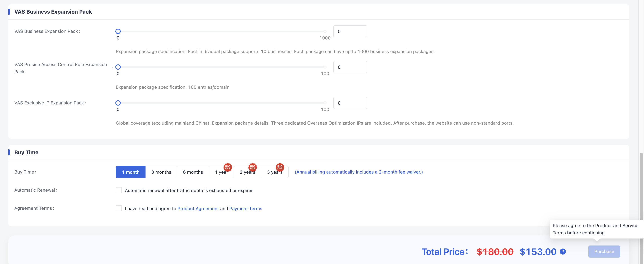Image resolution: width=644 pixels, height=264 pixels.
Task: Open the Product Agreement link
Action: [198, 209]
